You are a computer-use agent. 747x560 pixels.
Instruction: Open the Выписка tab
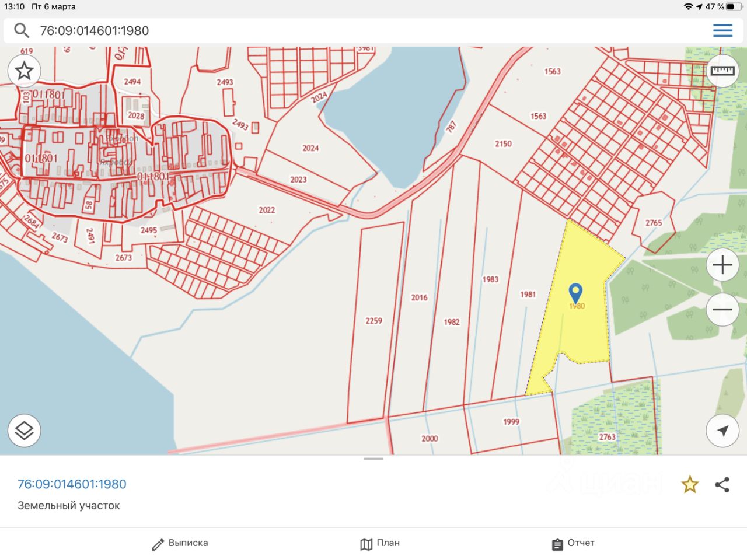tap(180, 544)
